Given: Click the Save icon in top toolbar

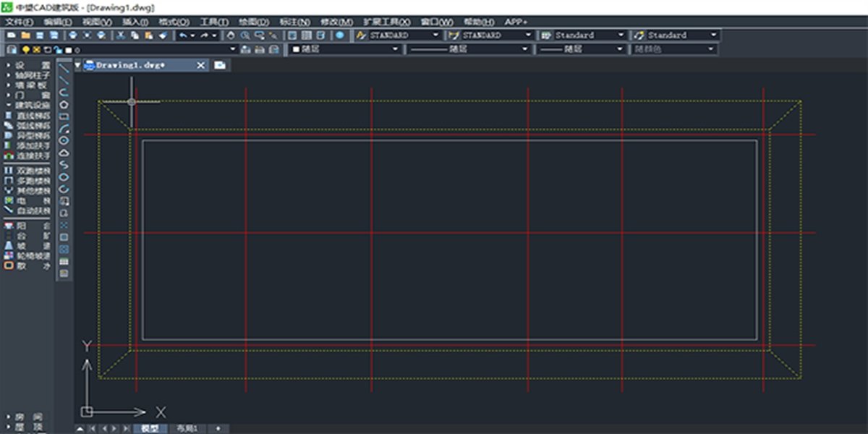Looking at the screenshot, I should pos(40,35).
